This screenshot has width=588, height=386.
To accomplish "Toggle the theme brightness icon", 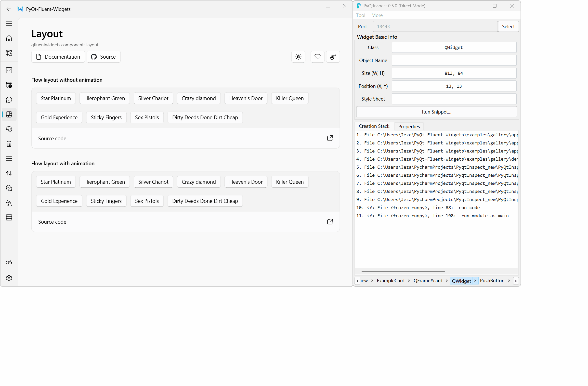I will coord(298,57).
